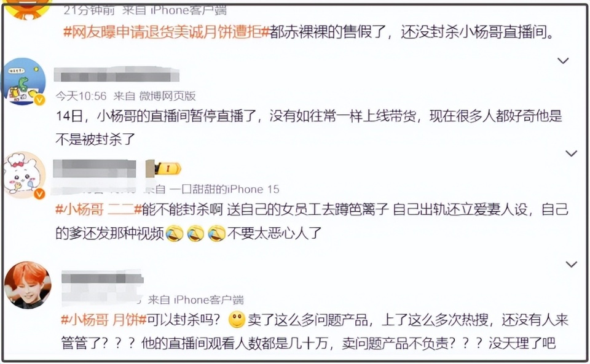Click source text 一口甜甜的iPhone 15

[224, 189]
